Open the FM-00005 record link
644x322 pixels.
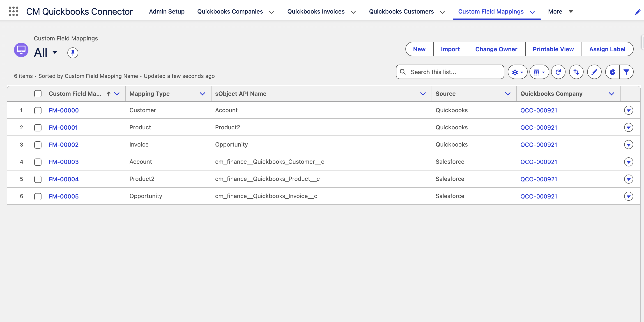pyautogui.click(x=64, y=196)
